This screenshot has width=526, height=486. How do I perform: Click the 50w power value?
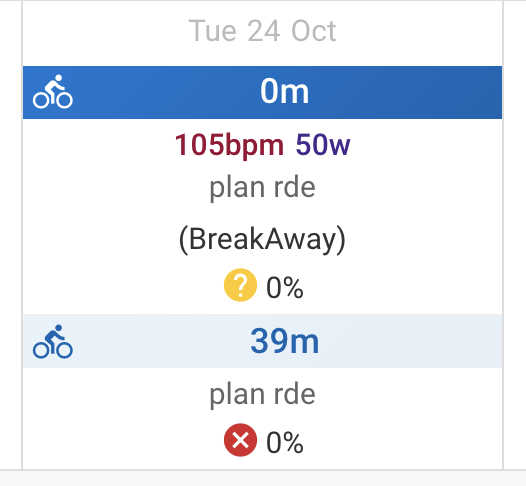tap(323, 145)
